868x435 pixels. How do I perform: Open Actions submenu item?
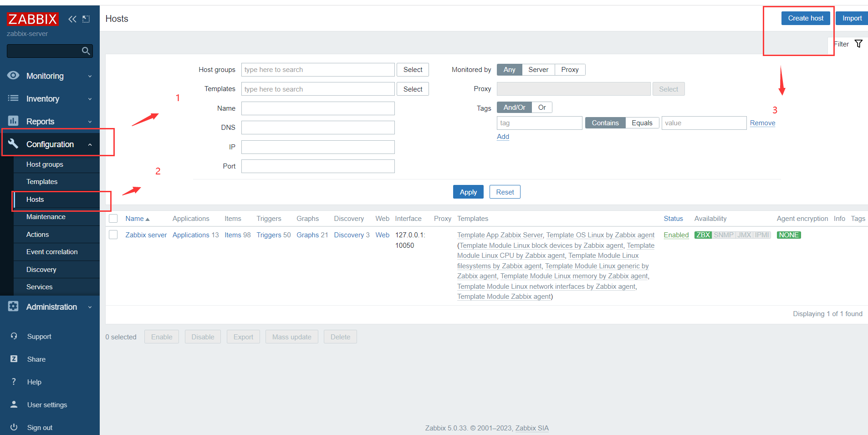tap(56, 235)
